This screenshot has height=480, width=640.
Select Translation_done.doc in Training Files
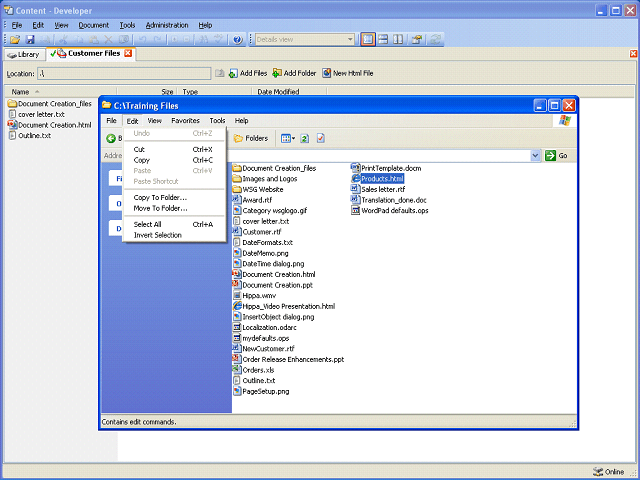point(389,200)
